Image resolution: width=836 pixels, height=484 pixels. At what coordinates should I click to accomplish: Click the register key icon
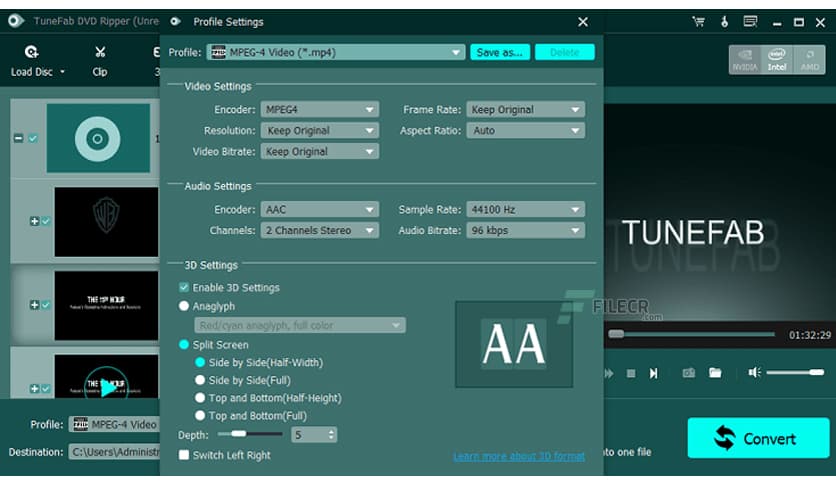[724, 22]
